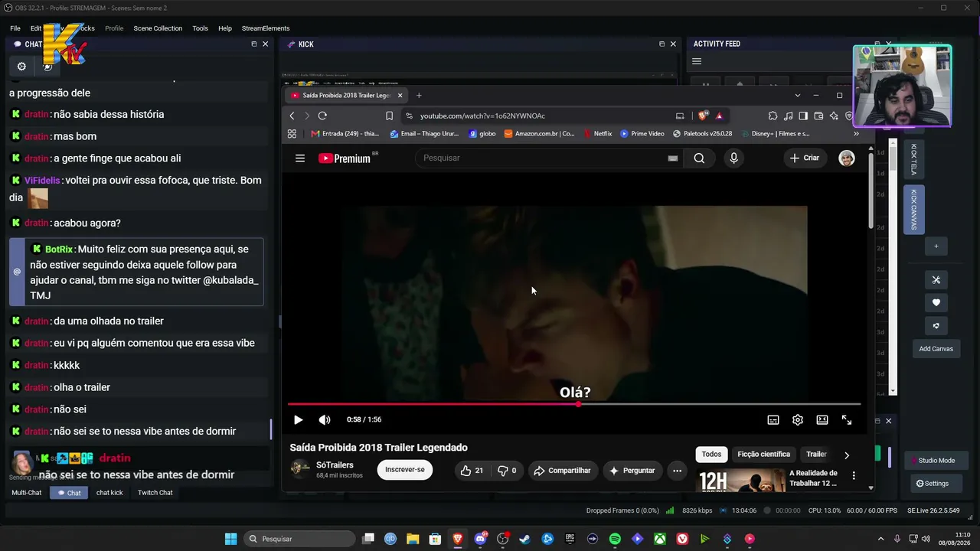Image resolution: width=980 pixels, height=551 pixels.
Task: Click the music note media control icon
Action: tap(788, 116)
